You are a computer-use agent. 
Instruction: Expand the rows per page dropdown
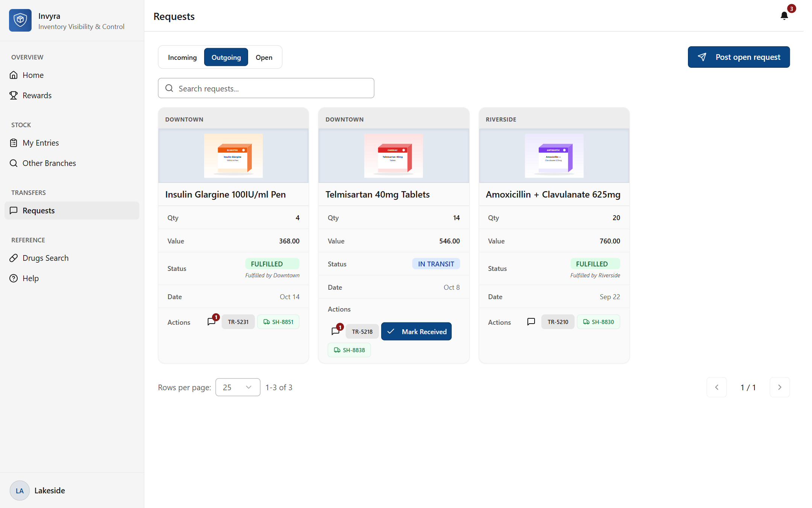pos(238,387)
